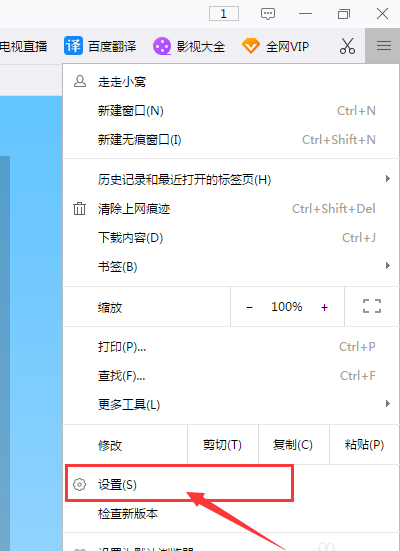
Task: Expand the 更多工具(L) submenu
Action: tap(387, 403)
